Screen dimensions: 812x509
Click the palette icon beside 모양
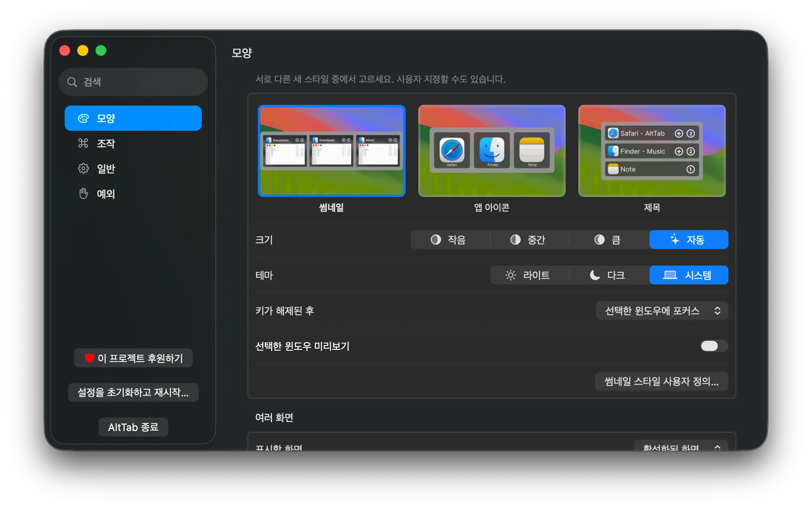[84, 118]
